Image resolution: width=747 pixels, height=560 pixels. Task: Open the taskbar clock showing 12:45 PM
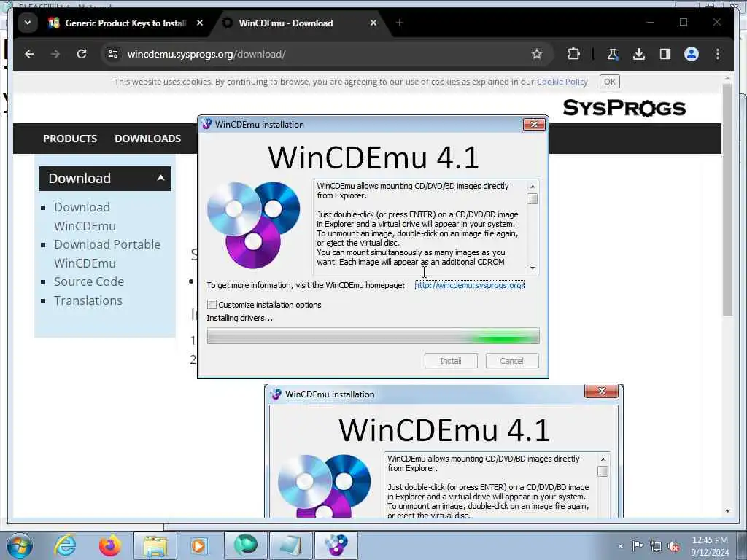pos(710,545)
